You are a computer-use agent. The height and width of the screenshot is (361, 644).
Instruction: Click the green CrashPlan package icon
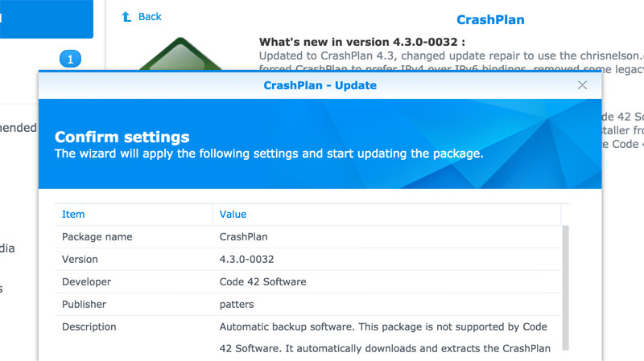[x=180, y=54]
